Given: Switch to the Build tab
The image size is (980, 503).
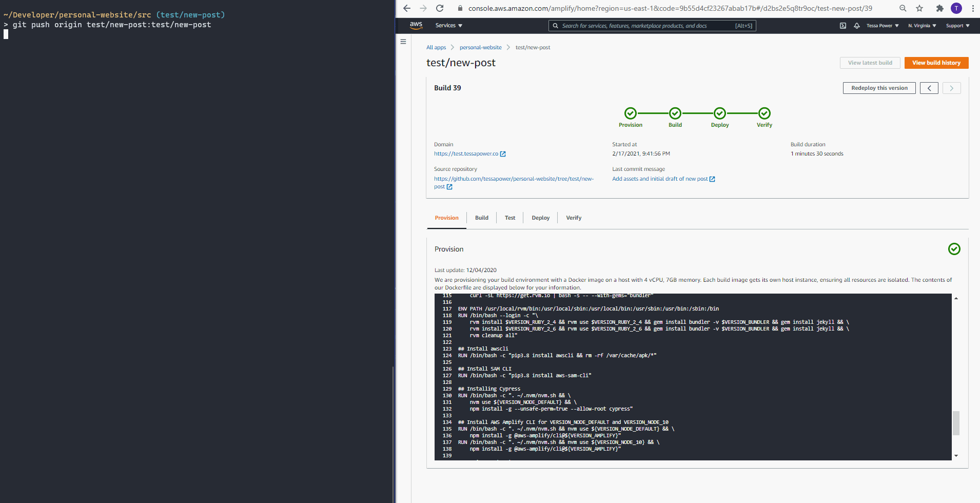Looking at the screenshot, I should 481,218.
